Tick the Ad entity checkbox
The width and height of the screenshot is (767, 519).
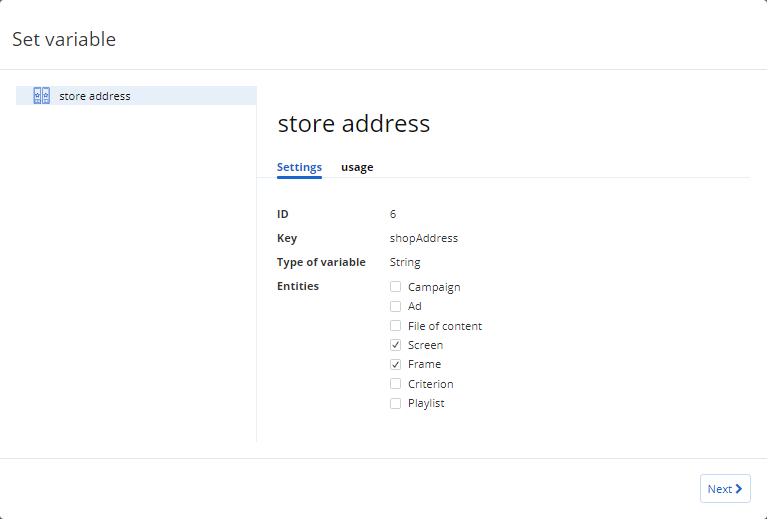coord(396,306)
